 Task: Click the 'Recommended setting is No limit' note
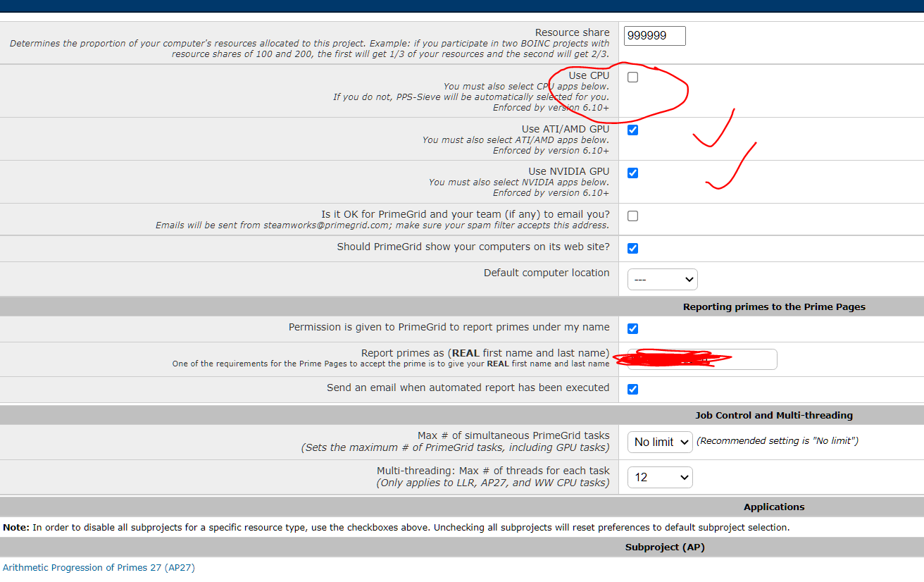click(778, 441)
